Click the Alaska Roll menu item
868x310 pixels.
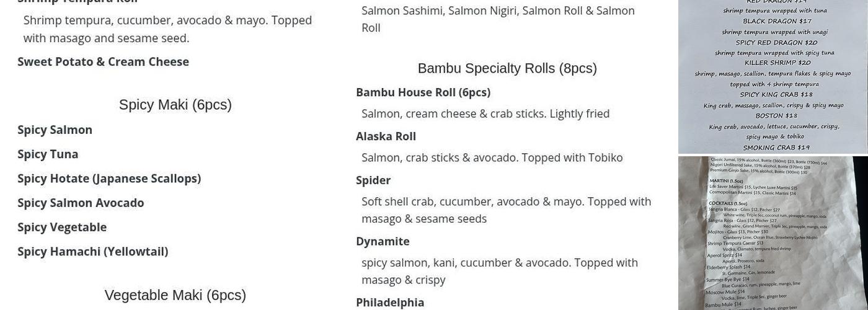(386, 136)
